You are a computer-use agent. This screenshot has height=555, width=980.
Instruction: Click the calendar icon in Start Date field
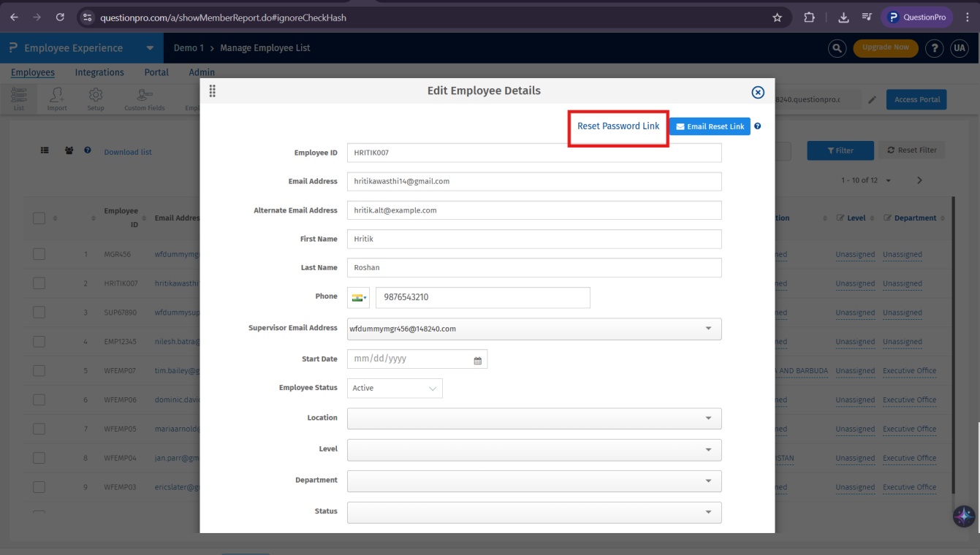tap(478, 360)
